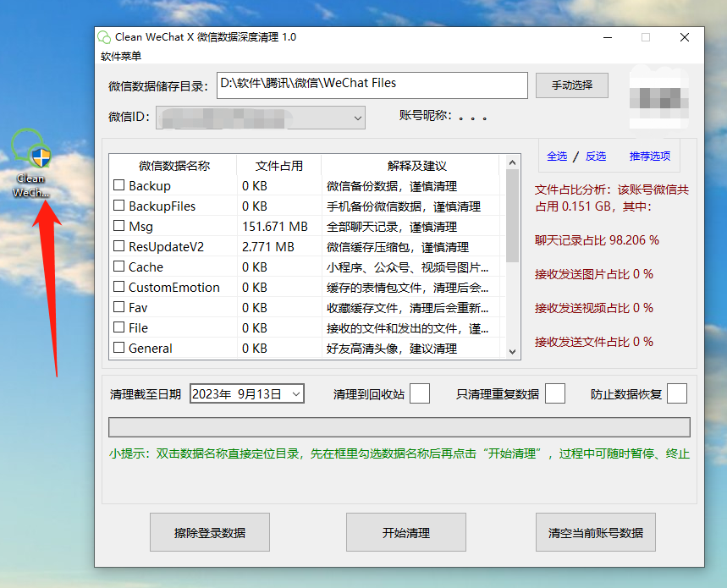Click the 开始清理 button

click(x=406, y=532)
